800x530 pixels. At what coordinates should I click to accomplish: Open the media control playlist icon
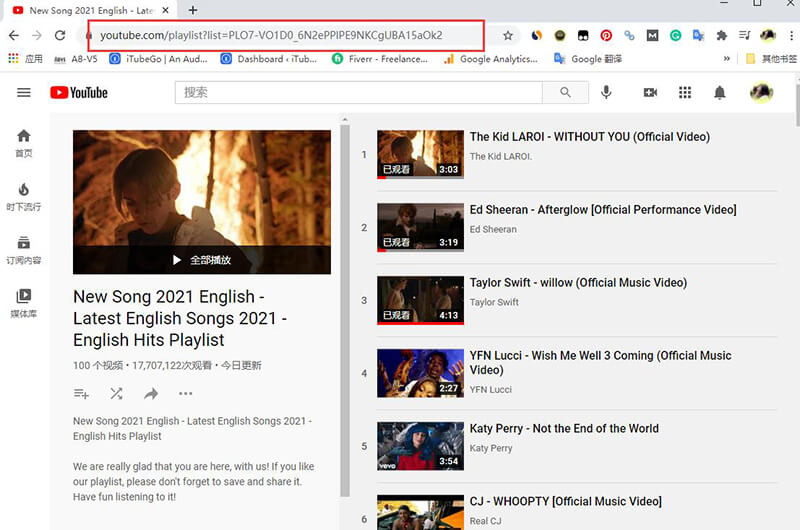(744, 35)
